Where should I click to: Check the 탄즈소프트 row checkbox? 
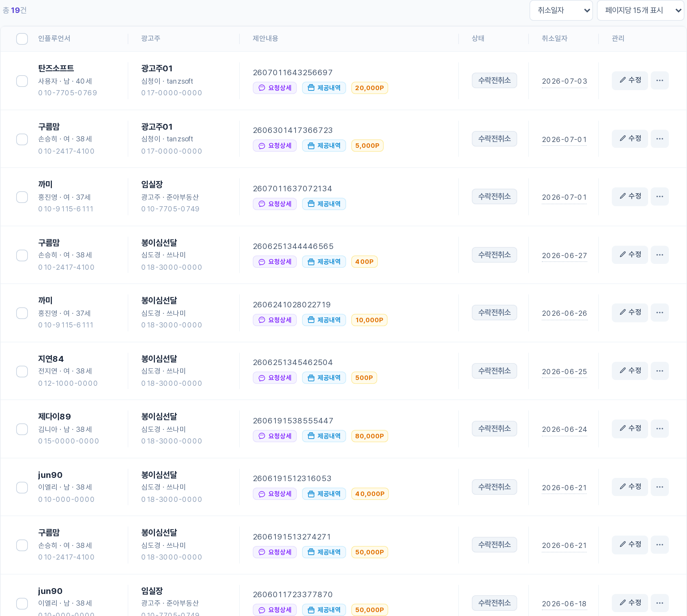(x=22, y=81)
